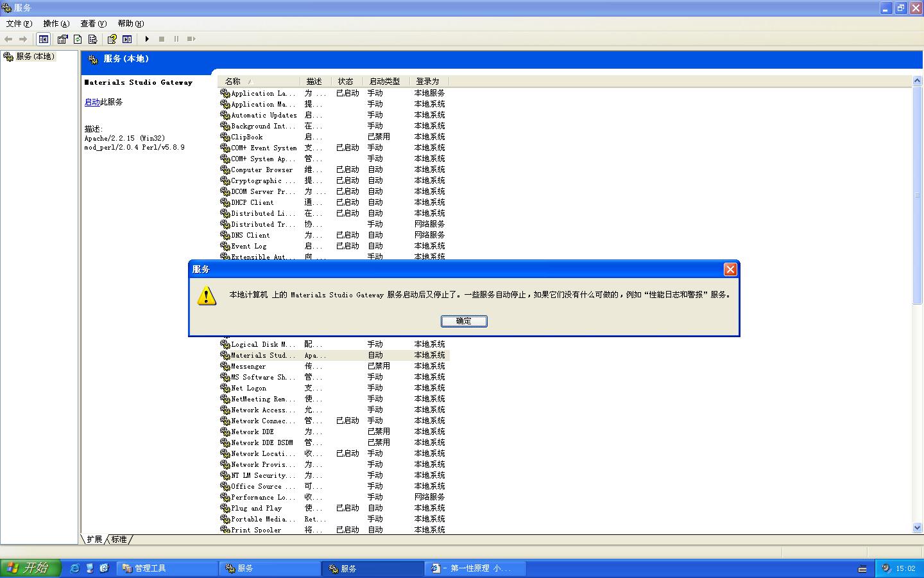
Task: Open the 查看(V) menu
Action: pyautogui.click(x=94, y=24)
